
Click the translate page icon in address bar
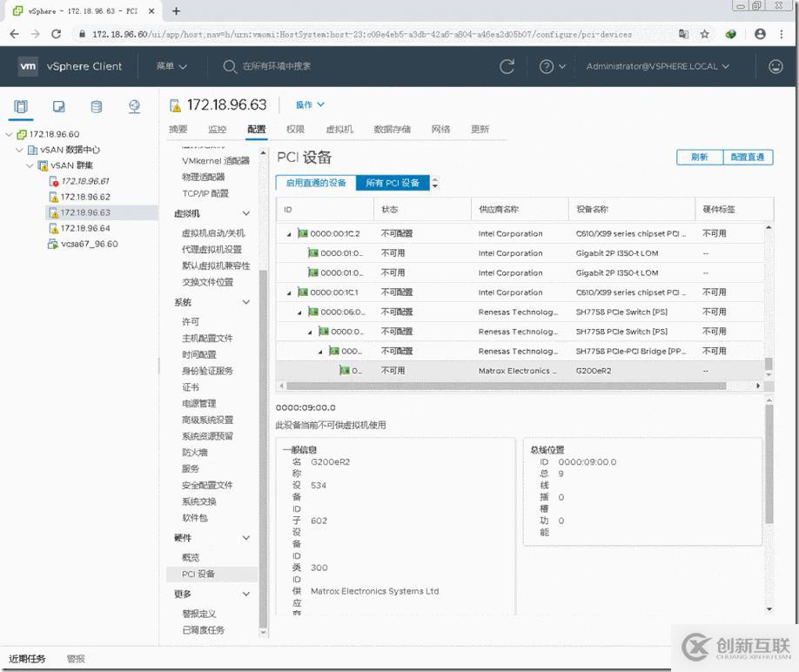683,34
